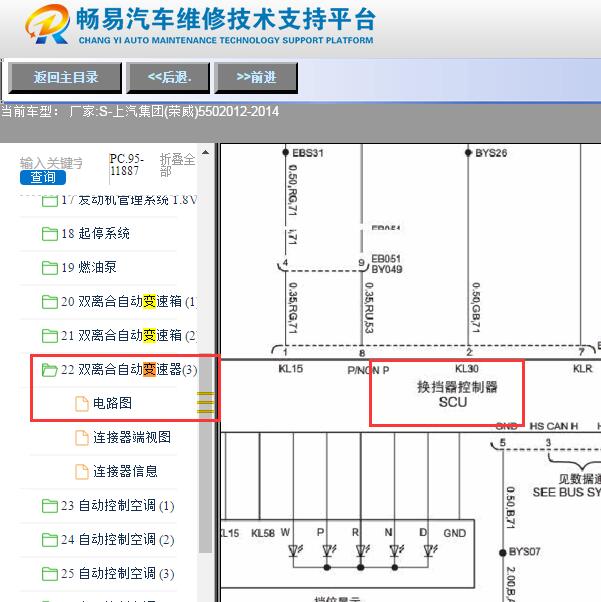Open folder icon for 20 双离合自动变速箱 (1)
This screenshot has width=601, height=602.
(50, 301)
